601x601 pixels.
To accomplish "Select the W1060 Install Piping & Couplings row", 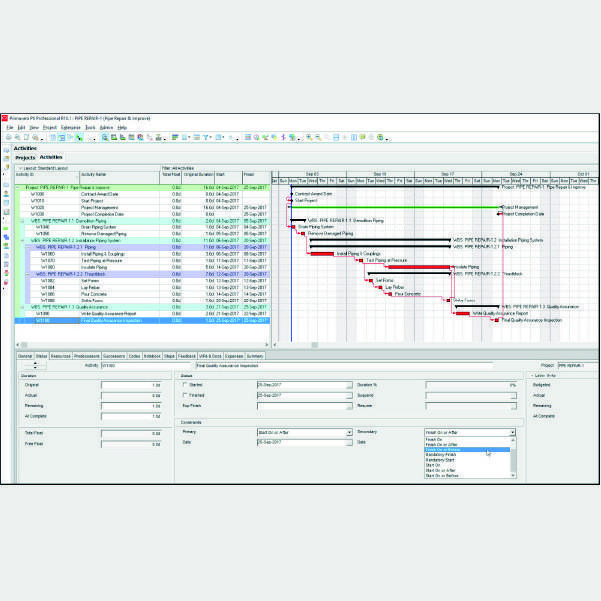I will [x=100, y=254].
